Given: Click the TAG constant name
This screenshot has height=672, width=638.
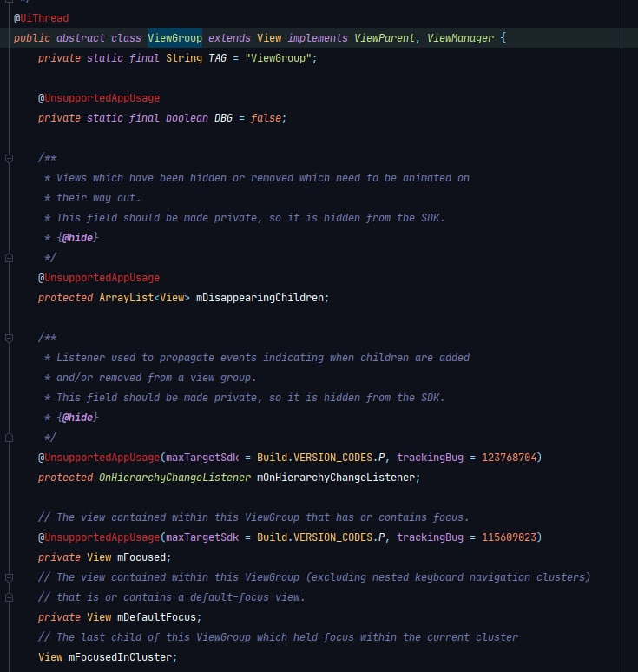Looking at the screenshot, I should [x=217, y=58].
